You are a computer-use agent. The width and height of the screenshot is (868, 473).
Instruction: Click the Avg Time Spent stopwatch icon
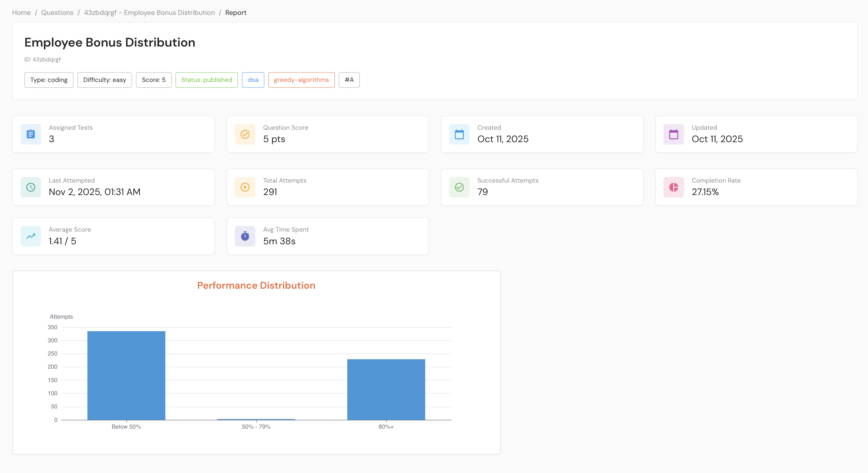click(245, 236)
